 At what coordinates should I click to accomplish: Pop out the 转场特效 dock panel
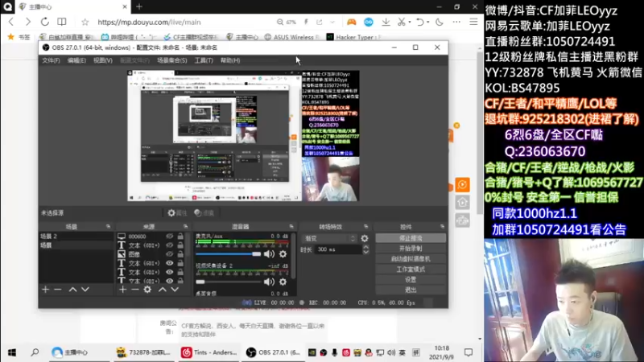click(365, 227)
